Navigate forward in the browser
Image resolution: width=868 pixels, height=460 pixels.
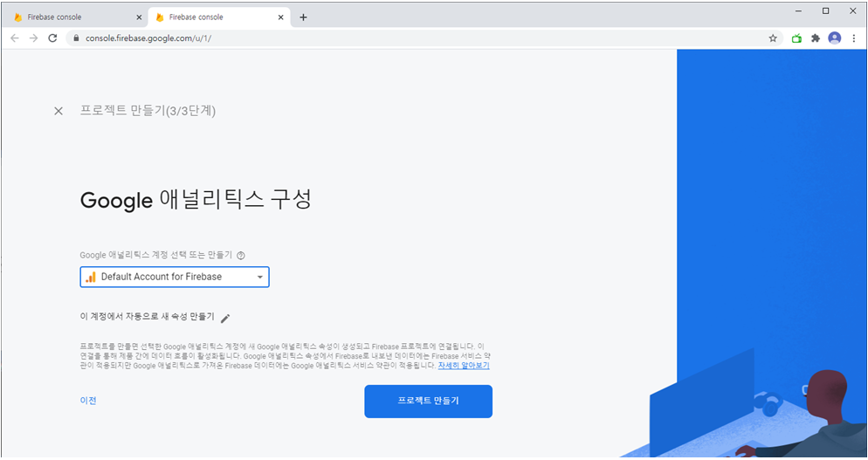pyautogui.click(x=34, y=38)
